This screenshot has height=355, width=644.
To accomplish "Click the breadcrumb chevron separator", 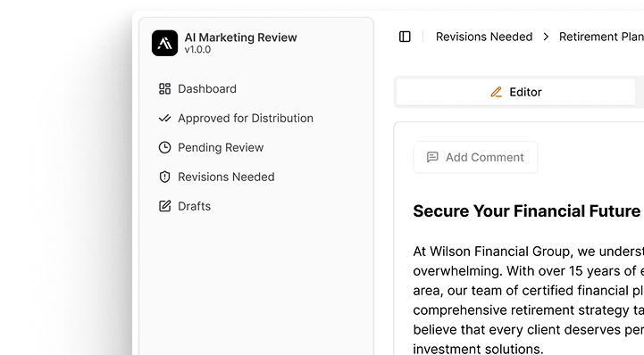I will coord(546,37).
